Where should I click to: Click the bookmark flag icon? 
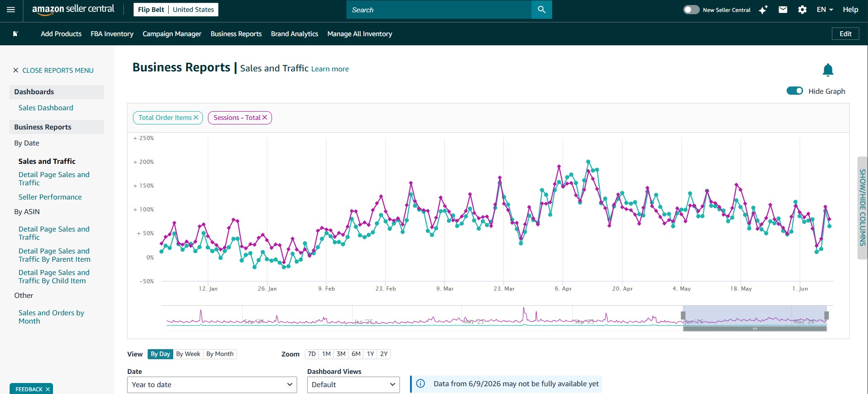click(x=15, y=34)
